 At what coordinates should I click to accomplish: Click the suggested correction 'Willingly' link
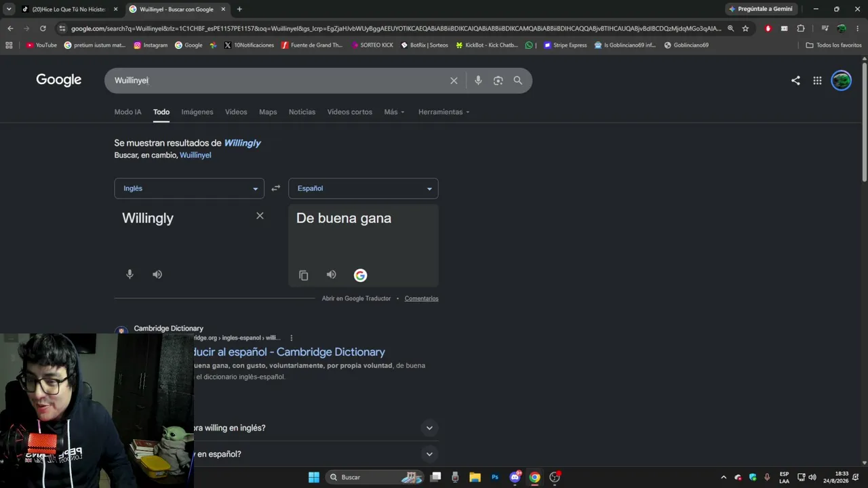pyautogui.click(x=242, y=143)
